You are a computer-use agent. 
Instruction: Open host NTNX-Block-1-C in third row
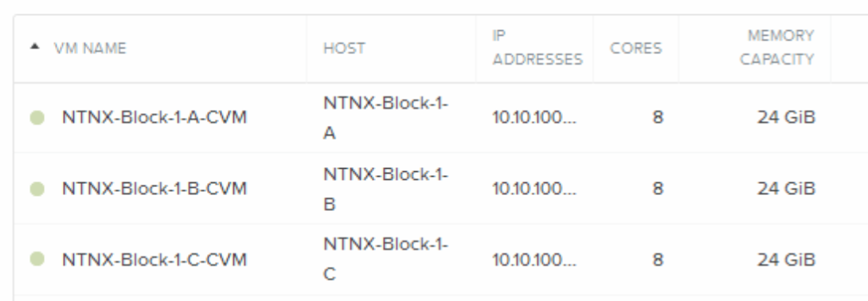386,259
